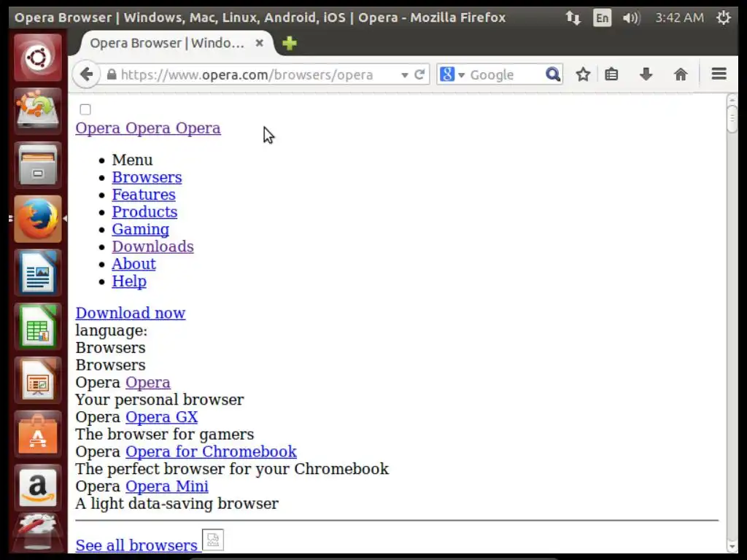Open the Downloads menu link
The height and width of the screenshot is (560, 747).
(x=153, y=246)
